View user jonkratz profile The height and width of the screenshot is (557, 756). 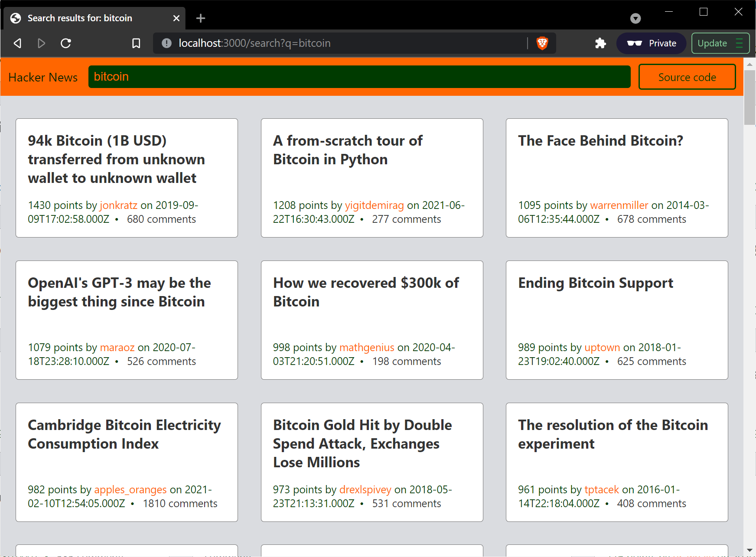[x=118, y=205]
